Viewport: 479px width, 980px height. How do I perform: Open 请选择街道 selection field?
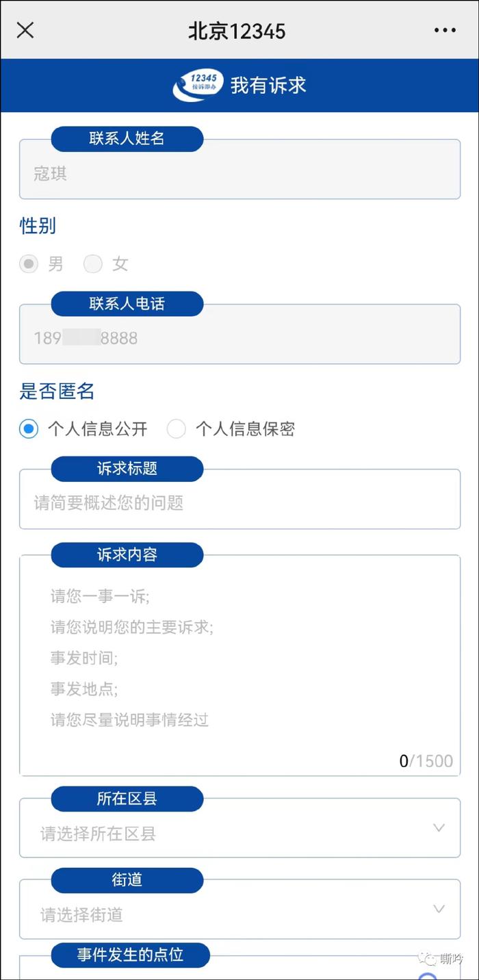coord(239,909)
